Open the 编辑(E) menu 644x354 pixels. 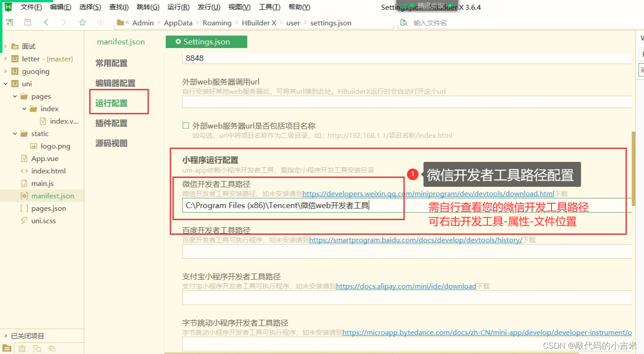coord(61,7)
